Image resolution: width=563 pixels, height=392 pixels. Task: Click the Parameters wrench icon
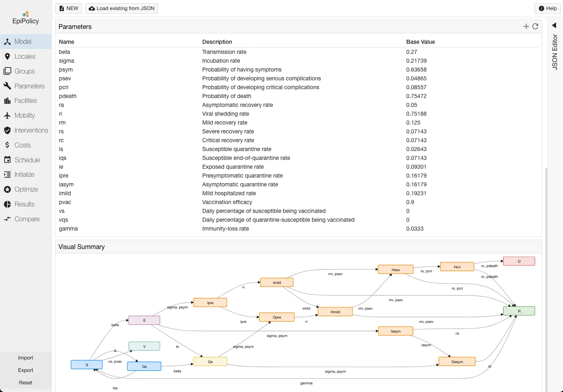(x=8, y=86)
